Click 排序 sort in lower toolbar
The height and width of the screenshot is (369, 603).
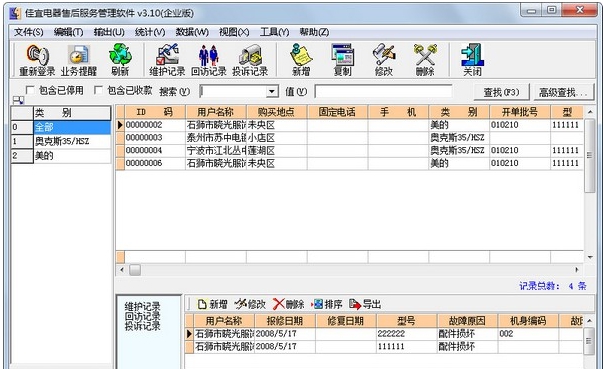click(327, 304)
